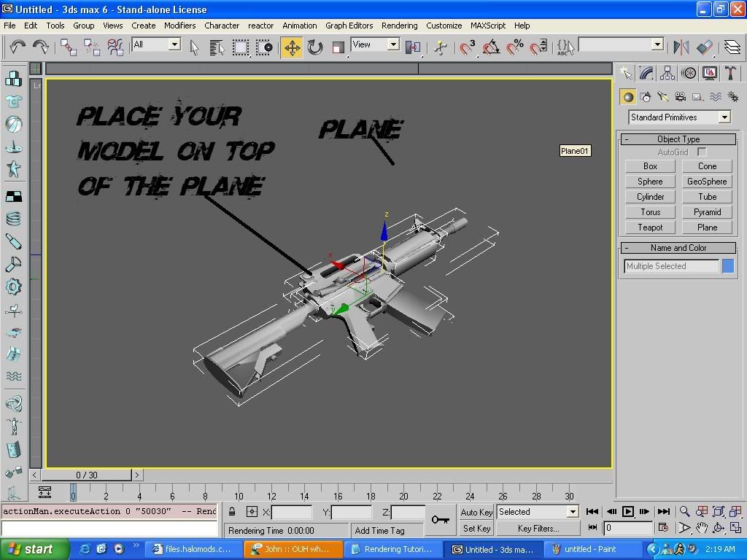Switch to the Hierarchy command panel tab
This screenshot has height=560, width=747.
click(667, 73)
